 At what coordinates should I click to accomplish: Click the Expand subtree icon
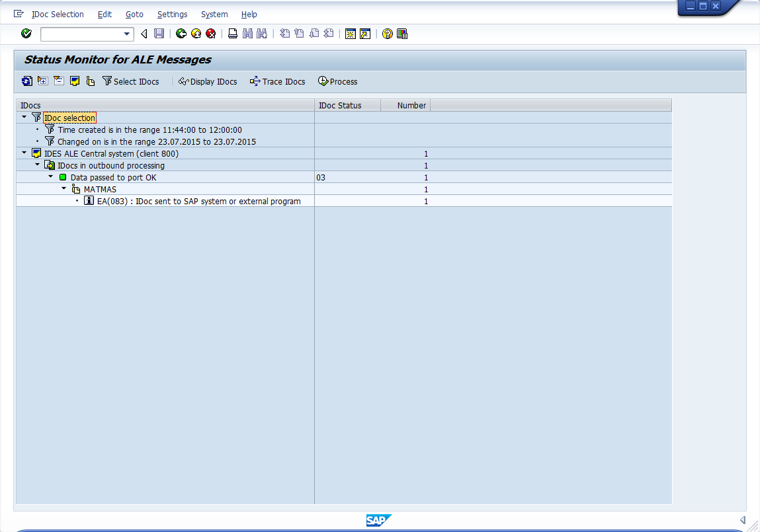43,81
